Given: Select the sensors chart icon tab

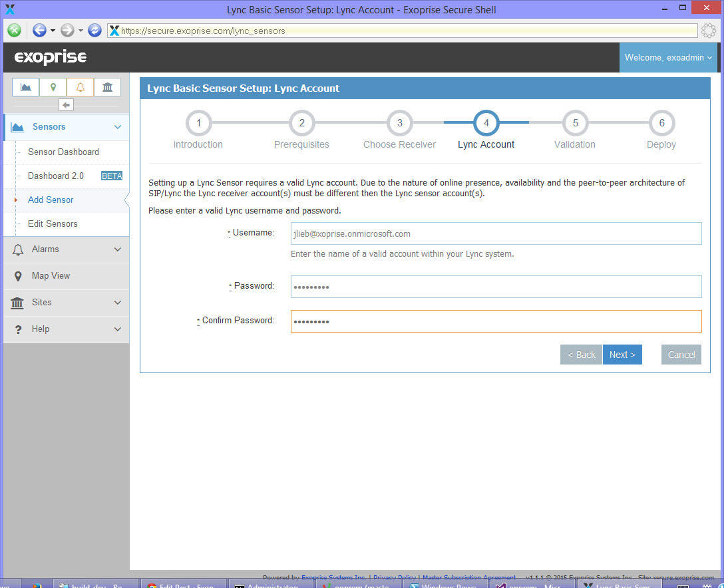Looking at the screenshot, I should point(26,87).
